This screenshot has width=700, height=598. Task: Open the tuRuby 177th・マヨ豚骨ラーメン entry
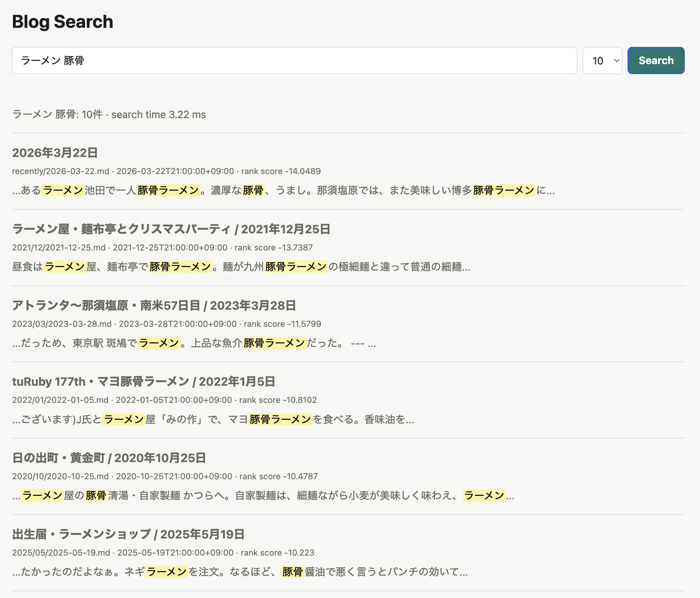pos(143,381)
